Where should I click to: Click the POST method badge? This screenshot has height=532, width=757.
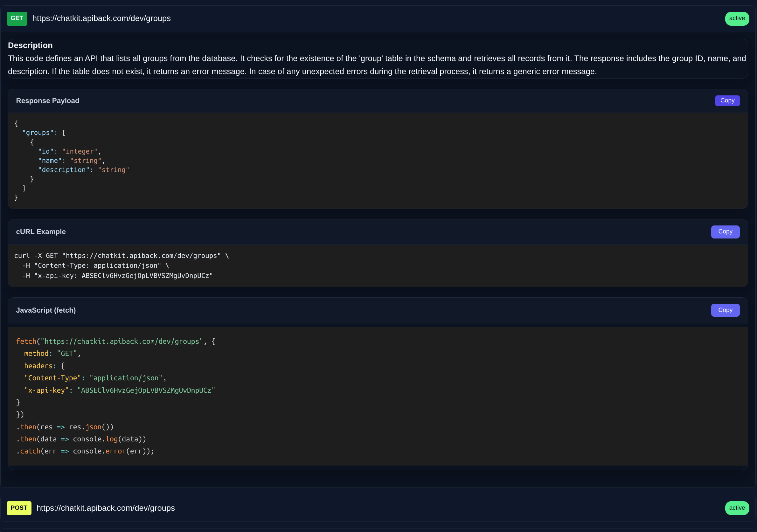click(19, 508)
